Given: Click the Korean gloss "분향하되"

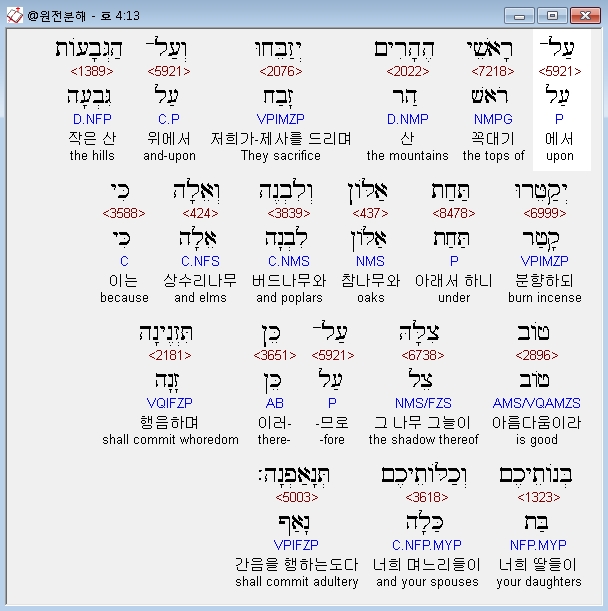Looking at the screenshot, I should tap(544, 281).
